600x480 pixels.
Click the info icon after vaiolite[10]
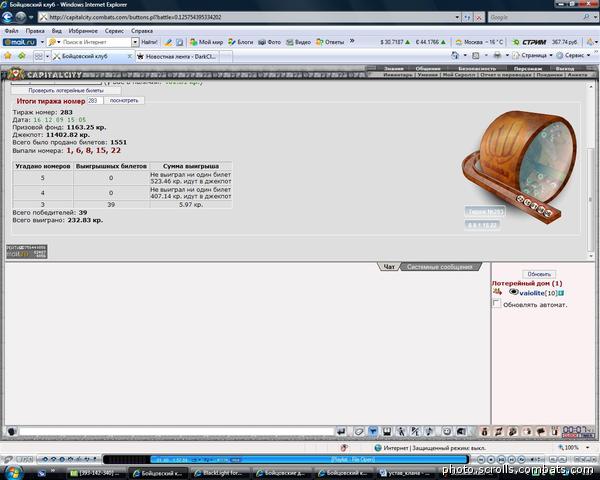[x=561, y=293]
